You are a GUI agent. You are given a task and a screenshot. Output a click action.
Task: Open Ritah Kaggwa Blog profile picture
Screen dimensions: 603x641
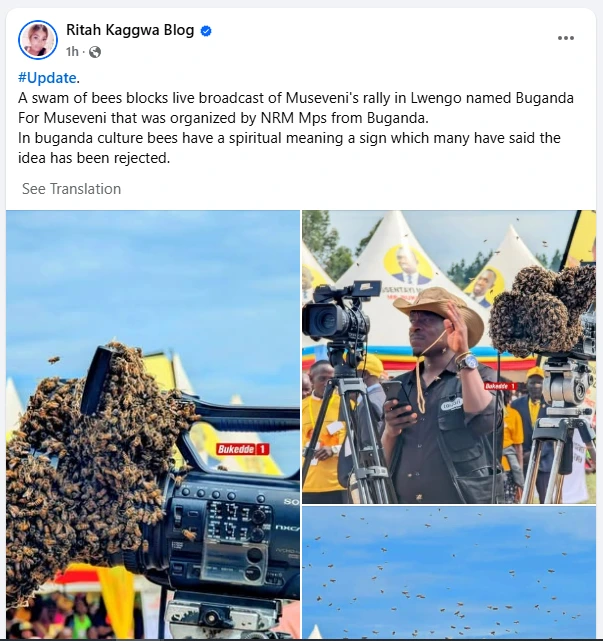click(x=38, y=40)
